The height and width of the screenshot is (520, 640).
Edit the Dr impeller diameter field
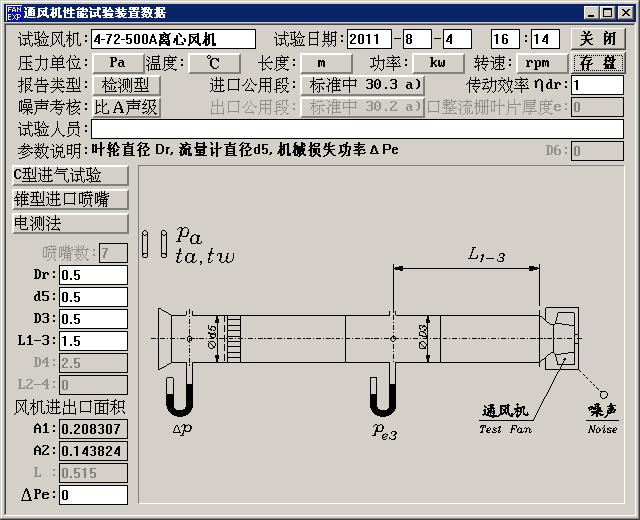(x=93, y=275)
